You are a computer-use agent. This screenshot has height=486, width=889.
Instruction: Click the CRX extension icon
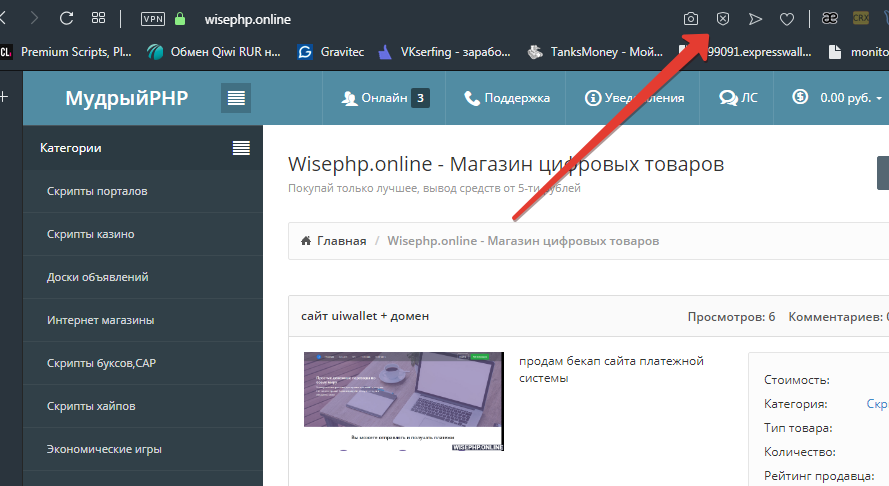point(860,18)
